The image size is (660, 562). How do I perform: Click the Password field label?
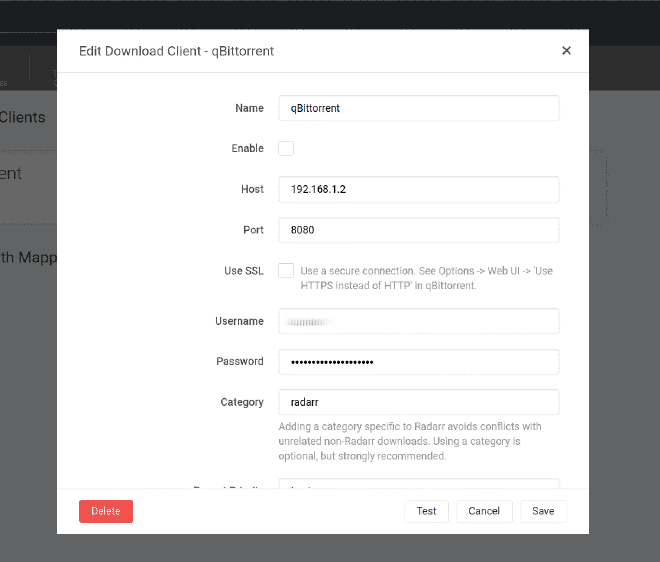240,361
